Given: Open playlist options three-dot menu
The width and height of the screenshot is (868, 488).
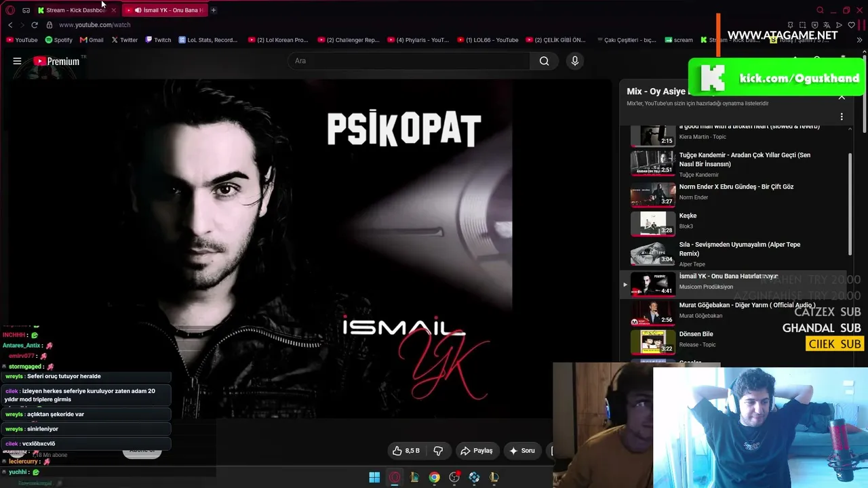Looking at the screenshot, I should click(842, 117).
